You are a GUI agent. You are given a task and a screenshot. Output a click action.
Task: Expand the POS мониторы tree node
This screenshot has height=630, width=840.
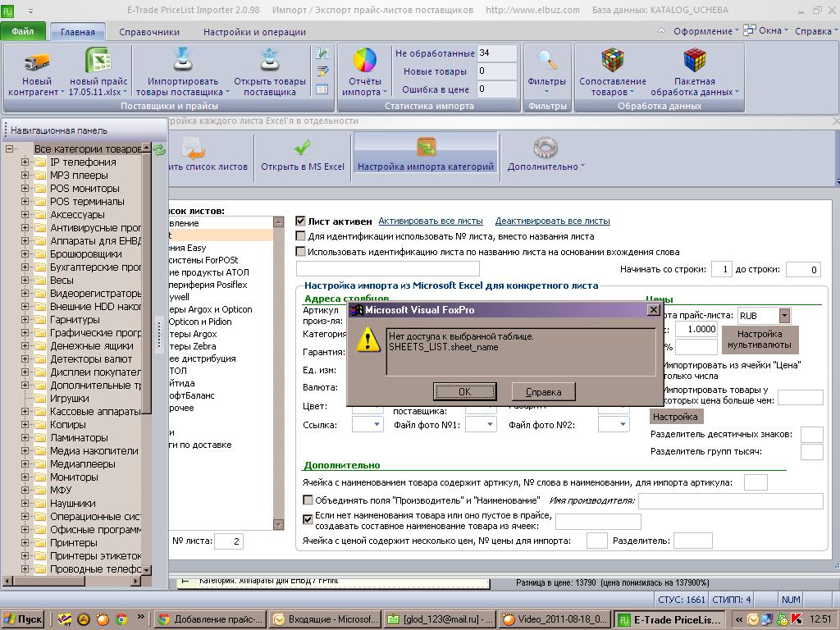pyautogui.click(x=25, y=189)
